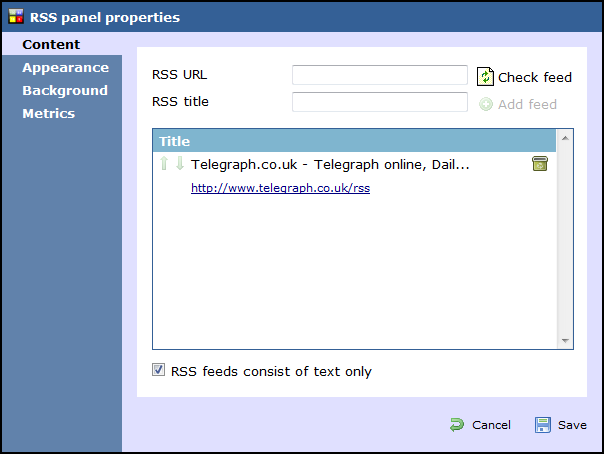Click the feed list scroll up arrow
604x454 pixels.
point(565,138)
